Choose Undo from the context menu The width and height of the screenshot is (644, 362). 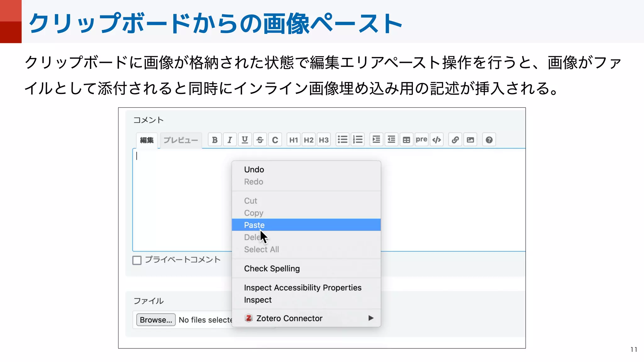point(306,170)
